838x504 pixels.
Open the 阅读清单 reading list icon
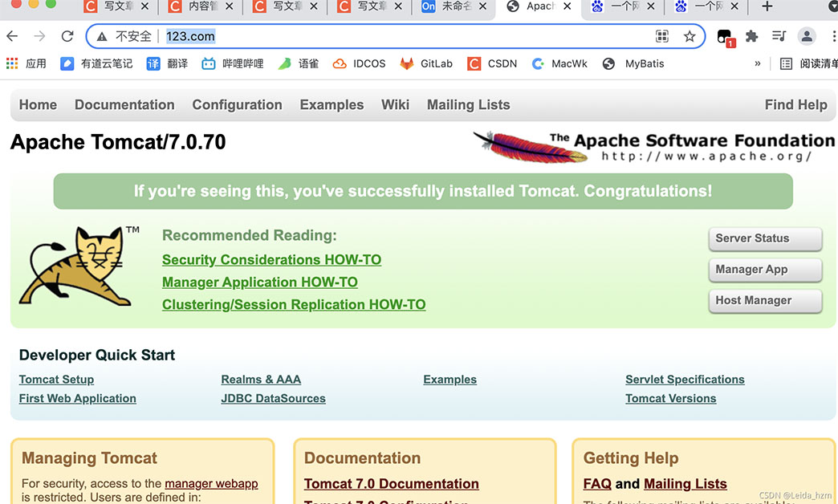[786, 63]
